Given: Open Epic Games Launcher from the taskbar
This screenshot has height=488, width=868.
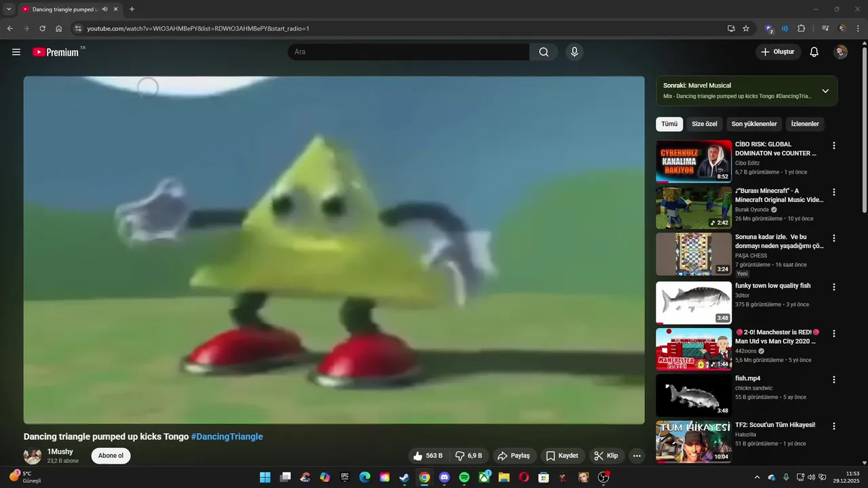Looking at the screenshot, I should click(344, 477).
